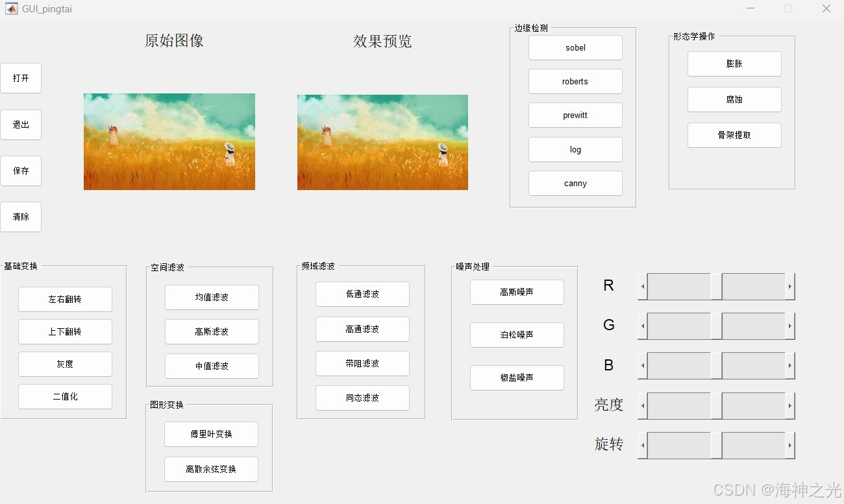The height and width of the screenshot is (504, 844).
Task: Click the 骨架提取 button
Action: (734, 135)
